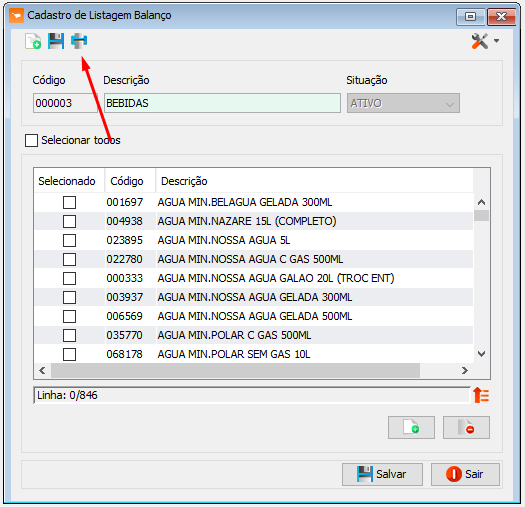Expand the dropdown arrow beside tools icon
The image size is (525, 507).
496,41
